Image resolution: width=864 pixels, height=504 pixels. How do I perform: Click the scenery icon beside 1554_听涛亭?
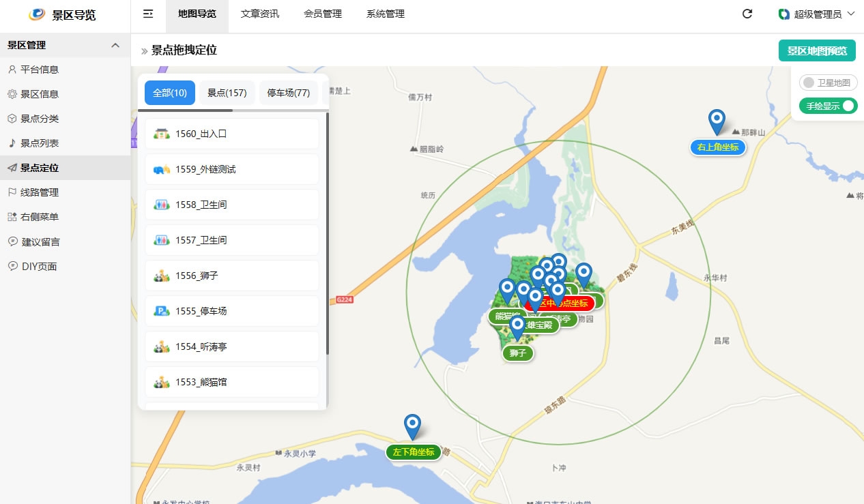point(162,346)
